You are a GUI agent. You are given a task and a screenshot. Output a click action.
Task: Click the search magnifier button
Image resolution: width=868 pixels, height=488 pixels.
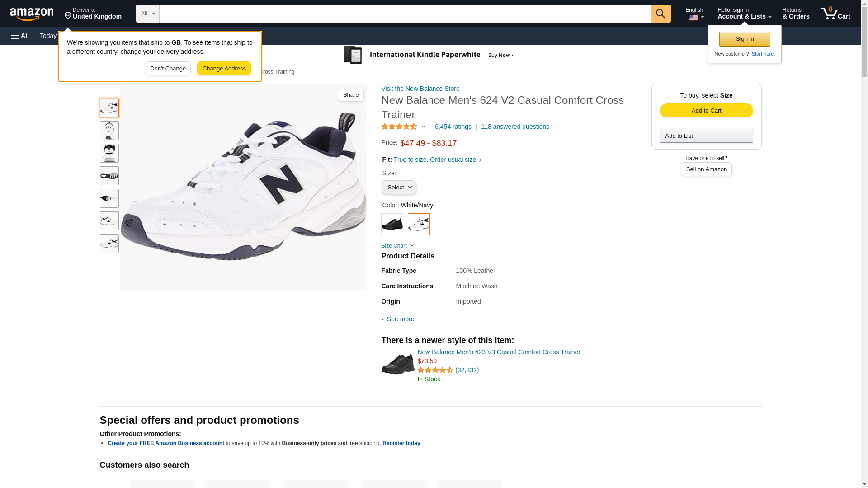[x=660, y=14]
